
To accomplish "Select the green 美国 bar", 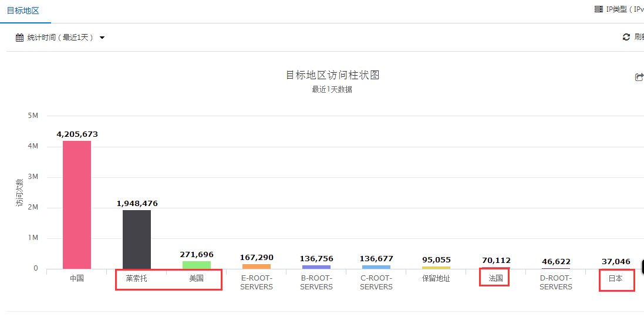I will click(197, 265).
